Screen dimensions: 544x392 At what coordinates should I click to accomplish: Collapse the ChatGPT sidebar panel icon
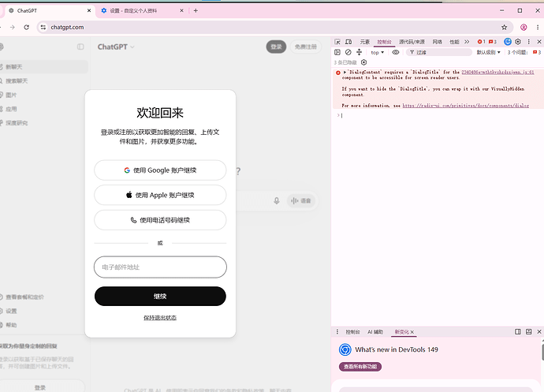tap(80, 47)
